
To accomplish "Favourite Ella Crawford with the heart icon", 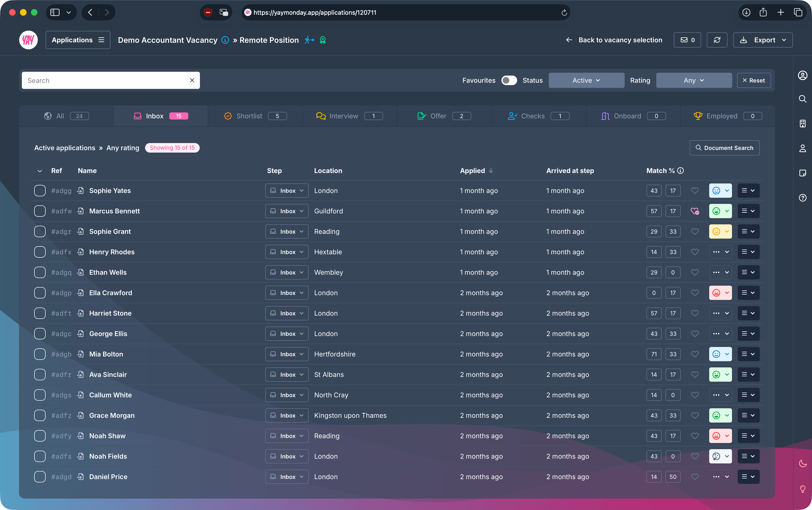I will pyautogui.click(x=695, y=293).
